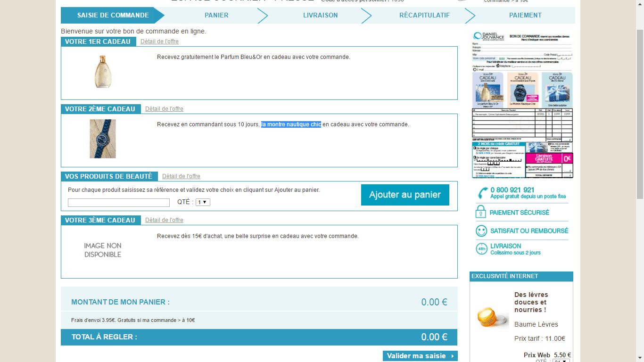Switch to the Livraison step tab
This screenshot has height=362, width=644.
click(x=320, y=15)
